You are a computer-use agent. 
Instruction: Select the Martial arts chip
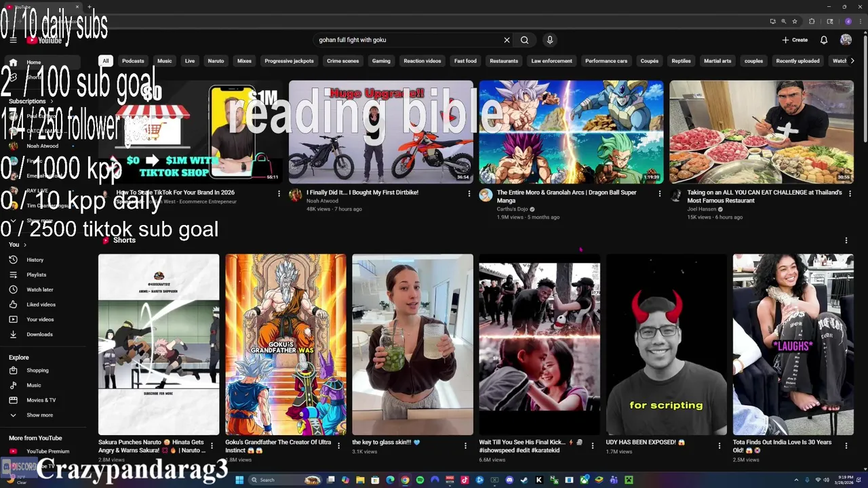click(717, 61)
